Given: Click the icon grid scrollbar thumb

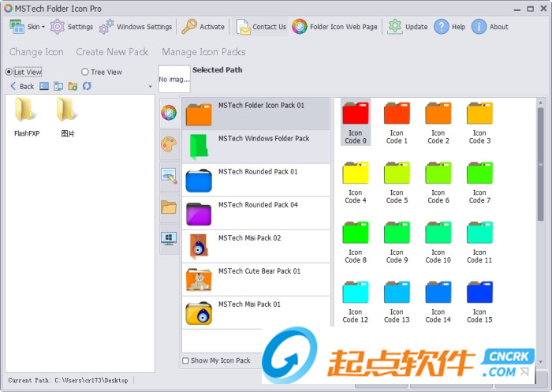Looking at the screenshot, I should point(541,165).
